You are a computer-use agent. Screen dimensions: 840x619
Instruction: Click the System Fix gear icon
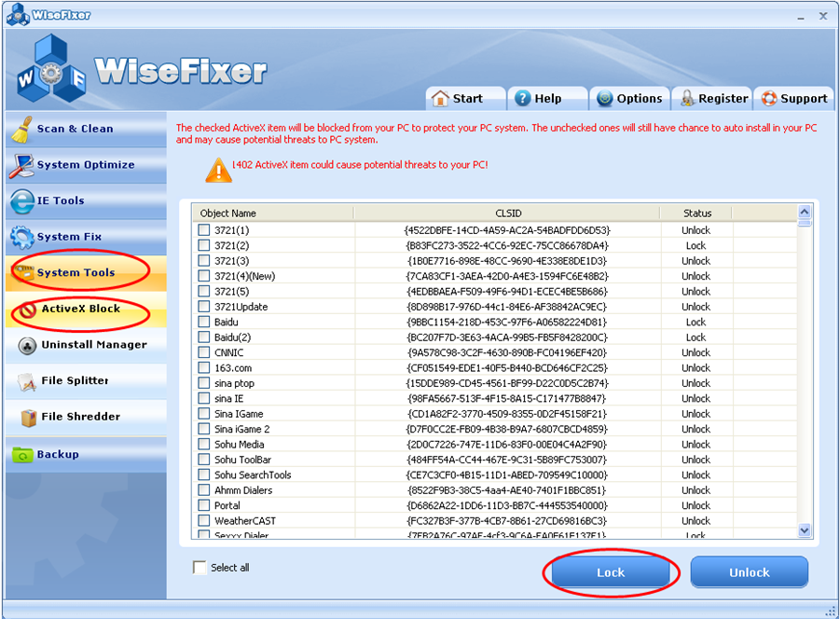[22, 237]
